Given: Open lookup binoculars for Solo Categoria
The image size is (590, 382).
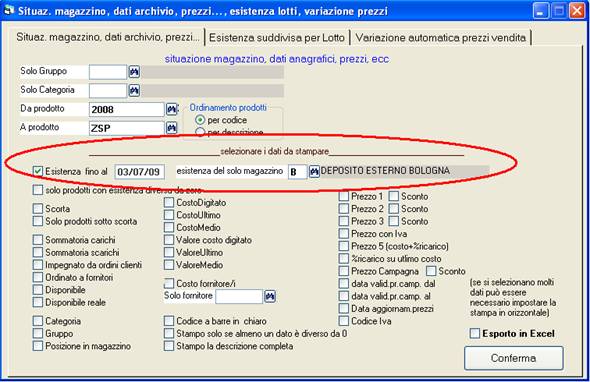Looking at the screenshot, I should (x=134, y=90).
